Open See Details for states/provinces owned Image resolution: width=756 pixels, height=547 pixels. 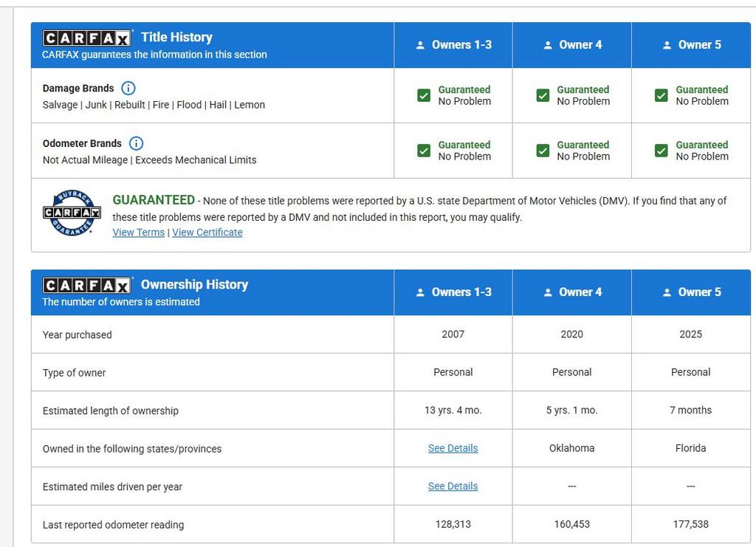[453, 448]
